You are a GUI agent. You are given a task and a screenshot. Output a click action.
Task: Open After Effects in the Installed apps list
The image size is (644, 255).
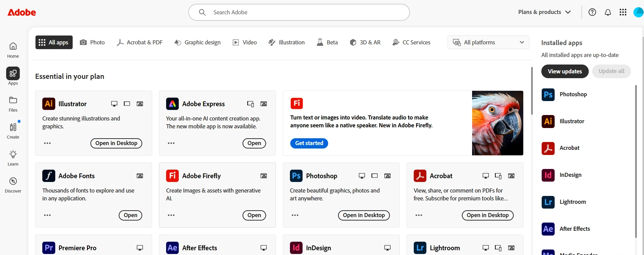pos(566,229)
